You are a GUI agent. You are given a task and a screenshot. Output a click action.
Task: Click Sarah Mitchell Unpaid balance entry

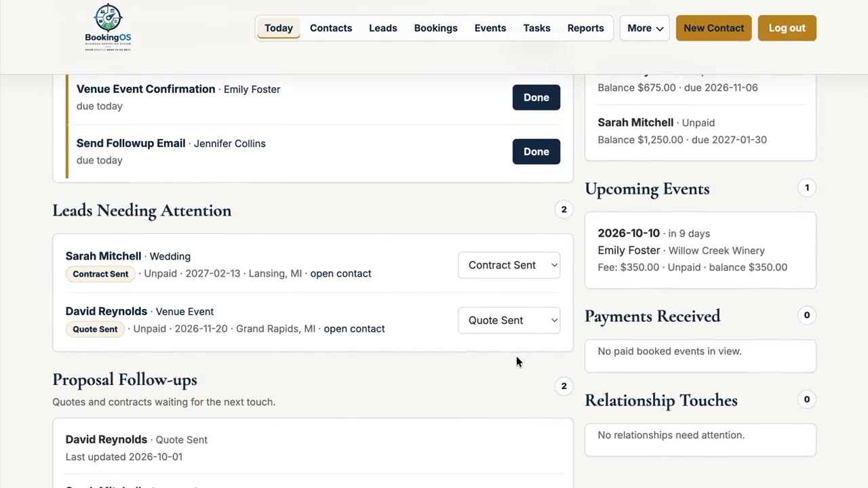(701, 131)
